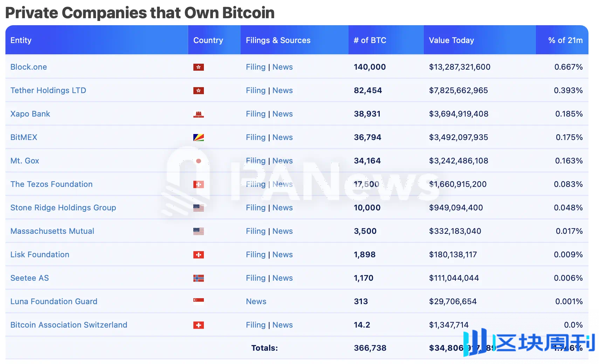Click the % of 21m column header
The height and width of the screenshot is (364, 606).
(563, 40)
